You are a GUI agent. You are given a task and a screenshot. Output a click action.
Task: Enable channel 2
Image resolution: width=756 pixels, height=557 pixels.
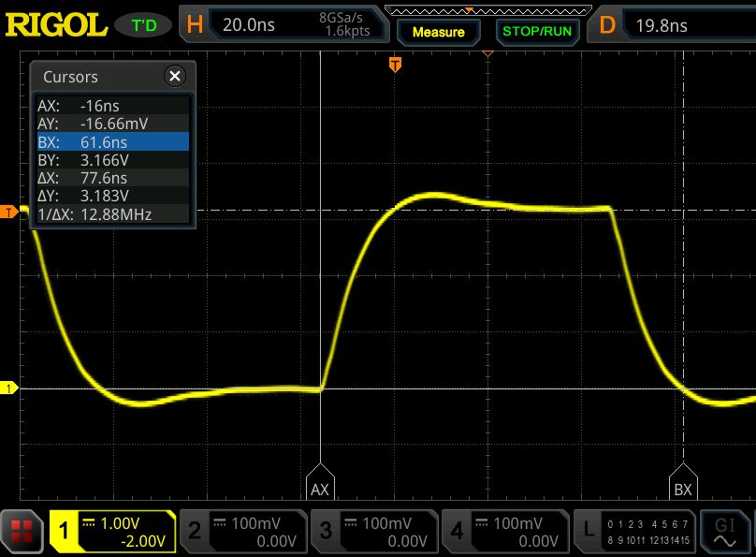coord(243,532)
